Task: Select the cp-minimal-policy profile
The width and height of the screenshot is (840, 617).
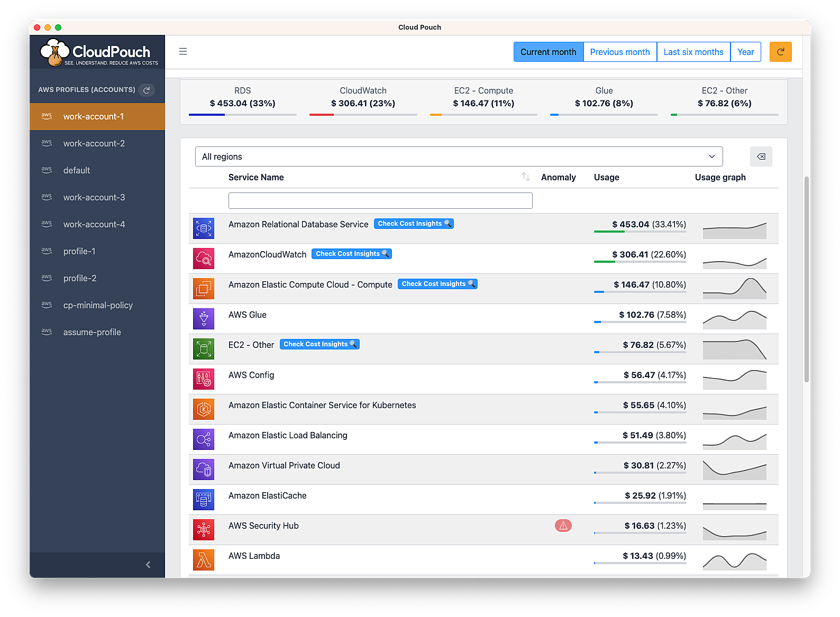Action: (x=97, y=305)
